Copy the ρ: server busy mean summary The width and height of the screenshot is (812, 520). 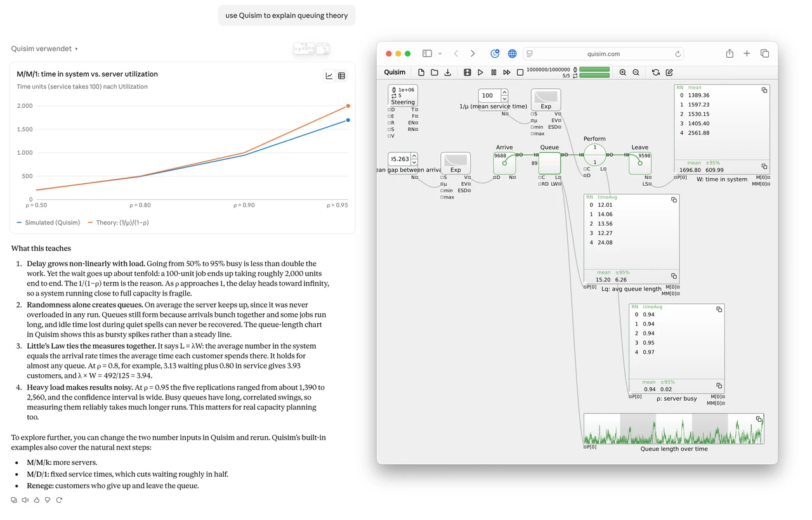point(719,385)
